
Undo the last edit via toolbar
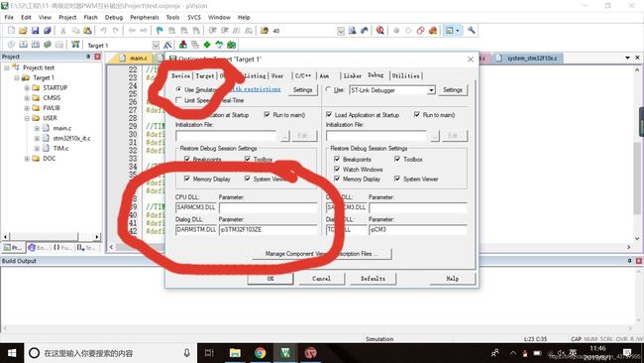pyautogui.click(x=103, y=31)
